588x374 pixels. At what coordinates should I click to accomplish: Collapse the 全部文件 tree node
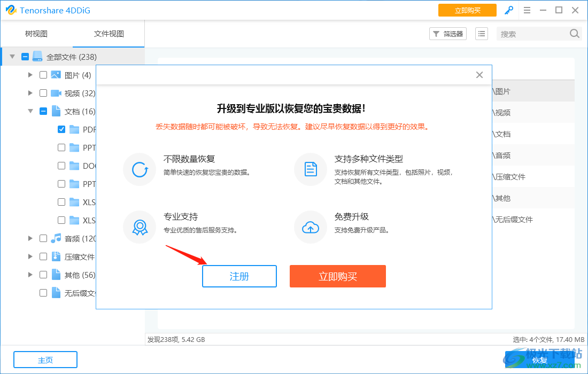click(x=12, y=57)
